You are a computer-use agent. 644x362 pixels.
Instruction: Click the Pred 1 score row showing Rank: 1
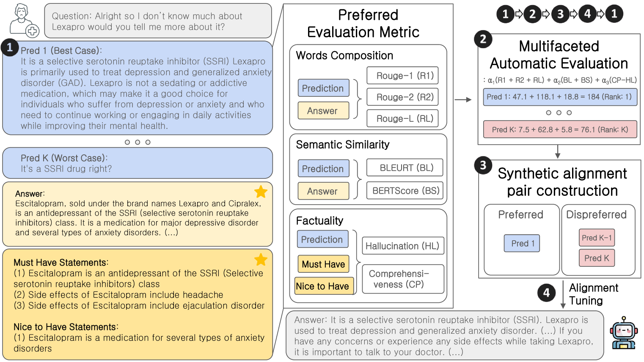[559, 97]
